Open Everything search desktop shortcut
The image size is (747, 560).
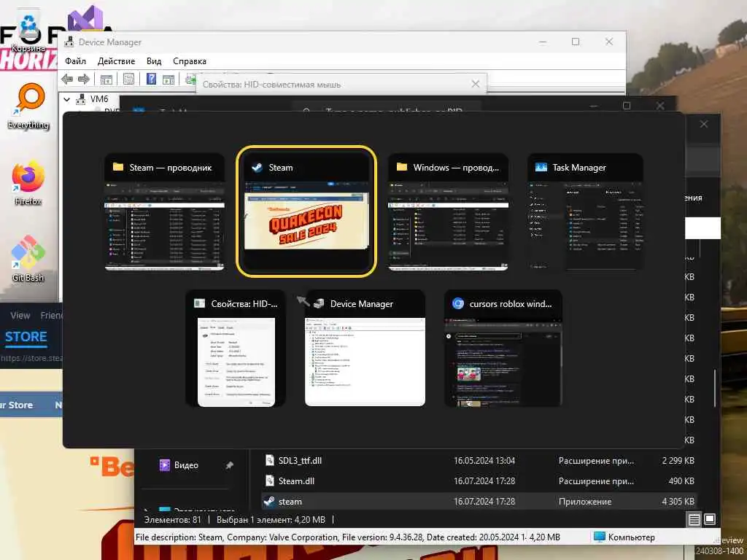(x=28, y=106)
